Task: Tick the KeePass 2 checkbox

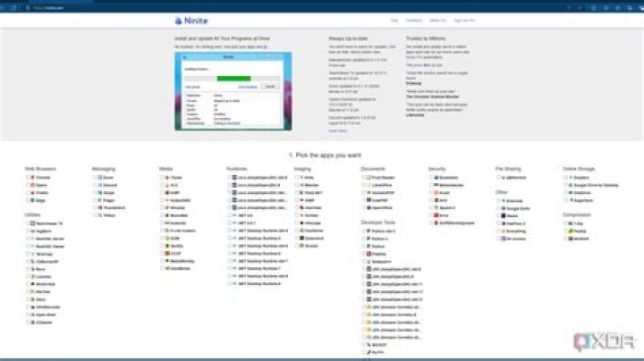Action: click(498, 223)
